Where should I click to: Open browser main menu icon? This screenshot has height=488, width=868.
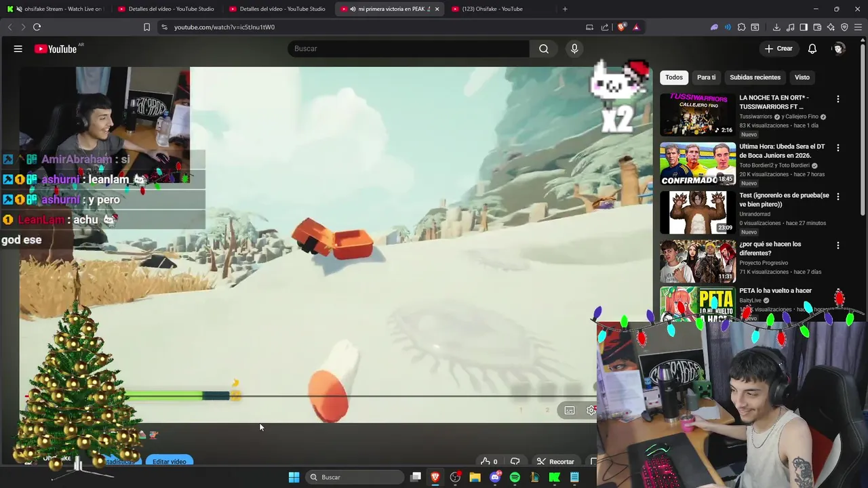[x=859, y=27]
